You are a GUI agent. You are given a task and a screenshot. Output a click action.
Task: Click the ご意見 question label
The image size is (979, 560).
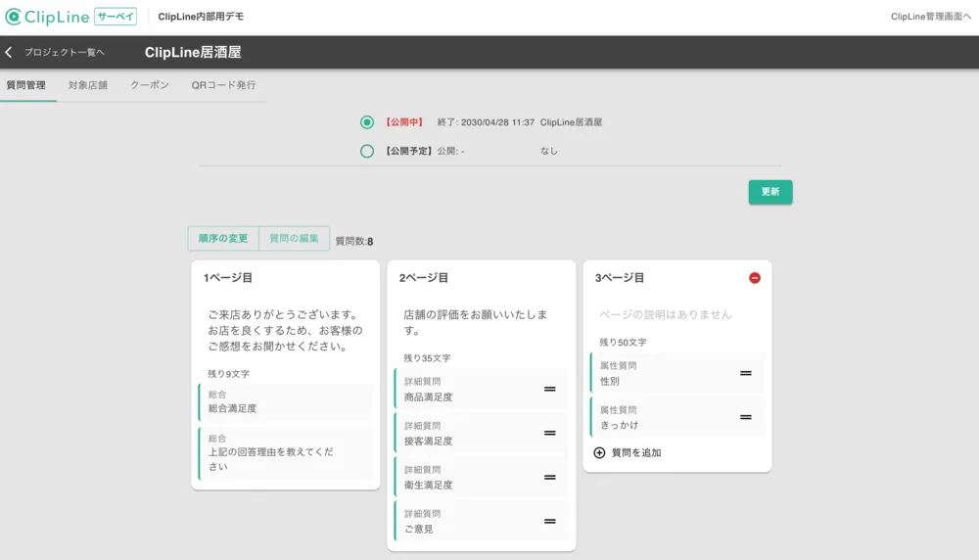point(418,529)
